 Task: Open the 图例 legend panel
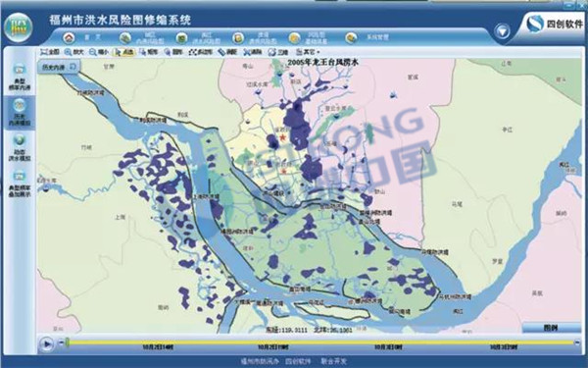pyautogui.click(x=551, y=328)
